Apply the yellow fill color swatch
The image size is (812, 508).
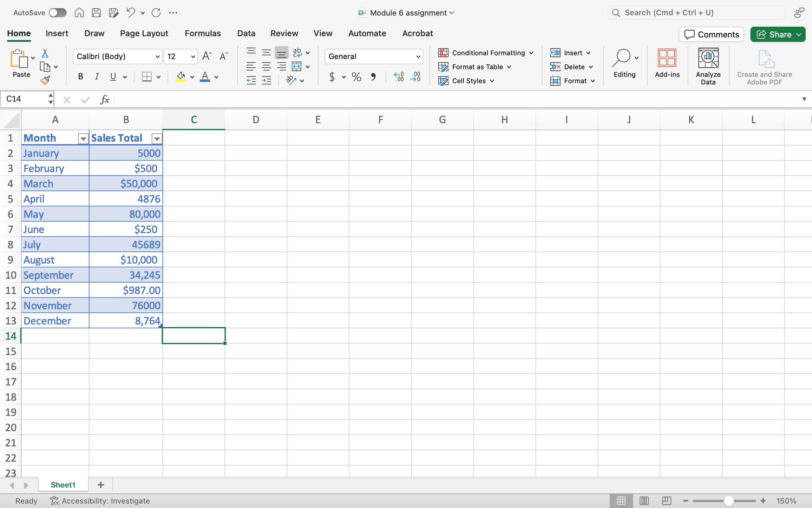(x=181, y=77)
